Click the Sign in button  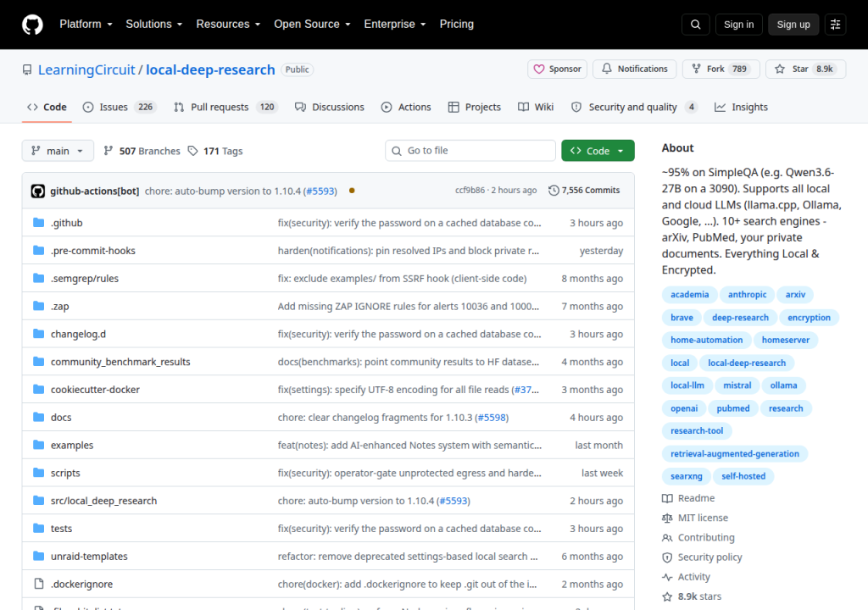click(x=738, y=25)
